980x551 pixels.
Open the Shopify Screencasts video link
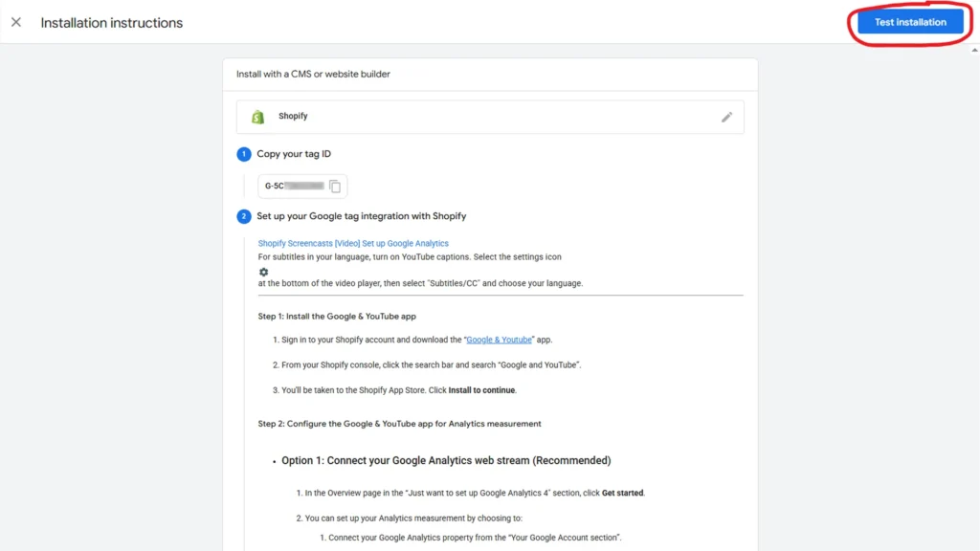pos(351,243)
